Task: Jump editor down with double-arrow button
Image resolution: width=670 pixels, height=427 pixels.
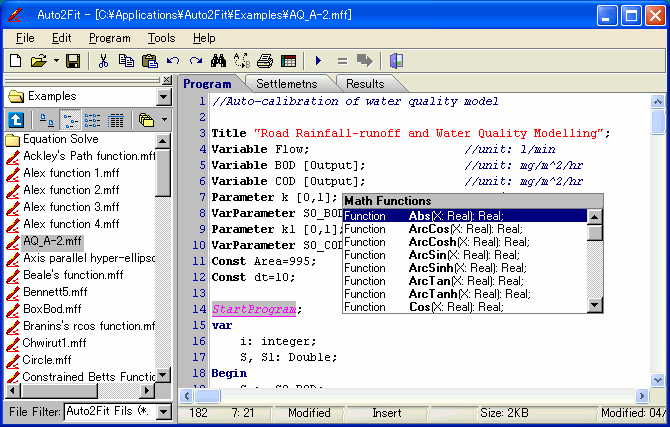Action: point(657,380)
